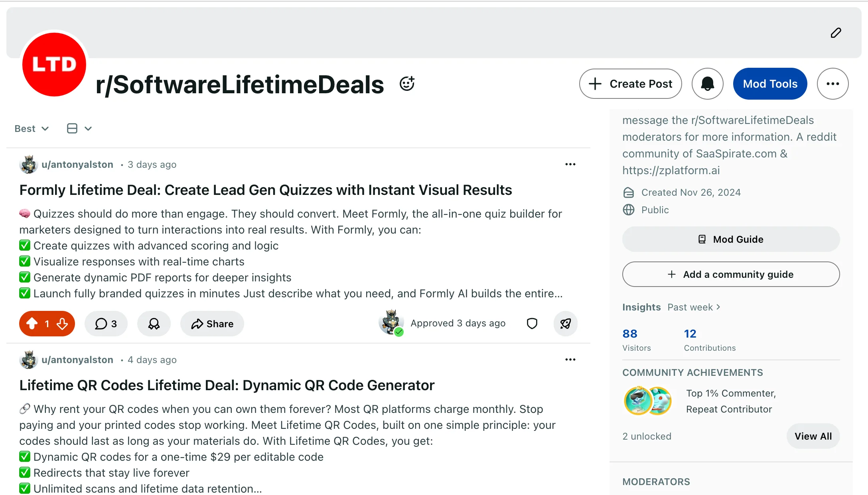Open overflow menu on the Formly post
The height and width of the screenshot is (495, 868).
pyautogui.click(x=570, y=164)
